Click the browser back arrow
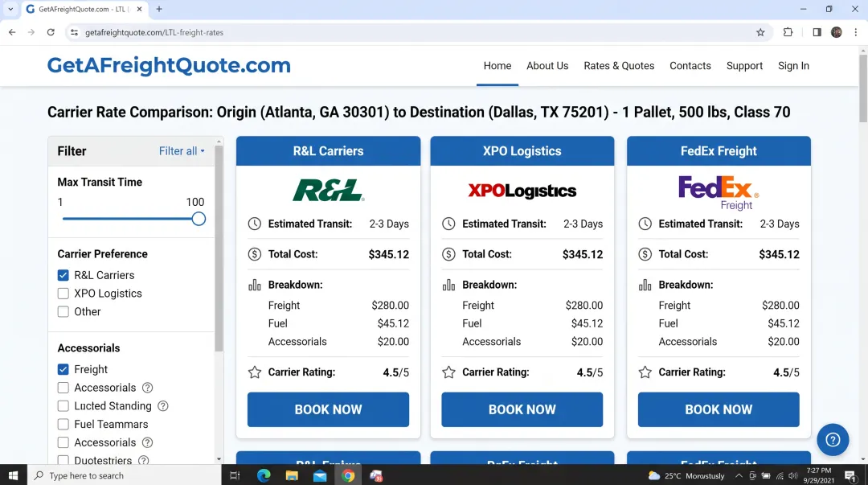This screenshot has height=485, width=868. click(x=12, y=32)
